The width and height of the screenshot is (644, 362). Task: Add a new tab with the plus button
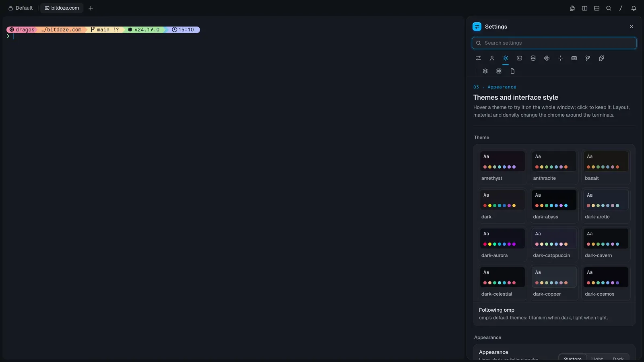click(91, 8)
